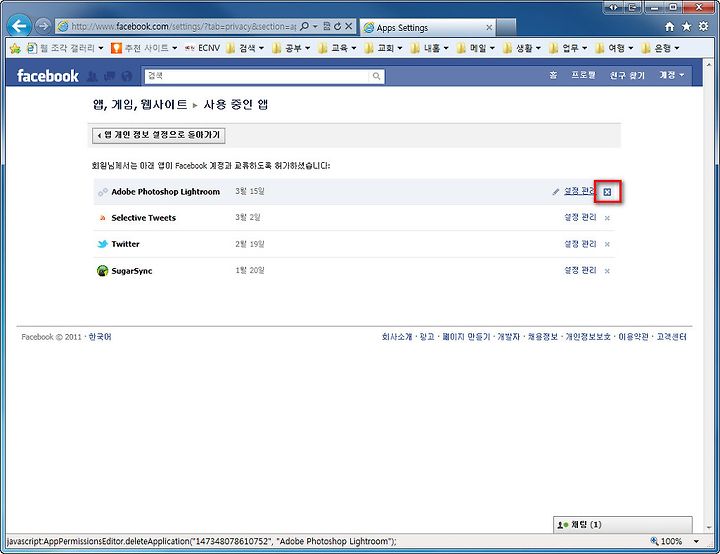Open the 메일 favorites folder
Image resolution: width=720 pixels, height=554 pixels.
pyautogui.click(x=476, y=48)
